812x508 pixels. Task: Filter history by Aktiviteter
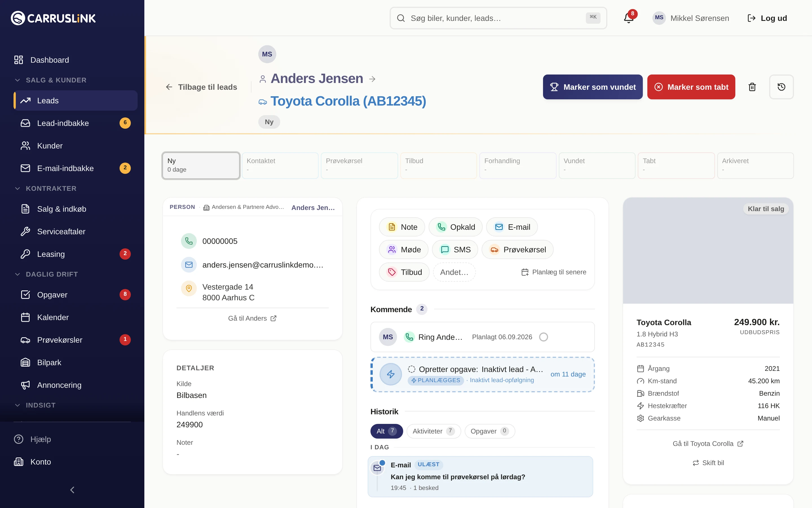[x=434, y=431]
